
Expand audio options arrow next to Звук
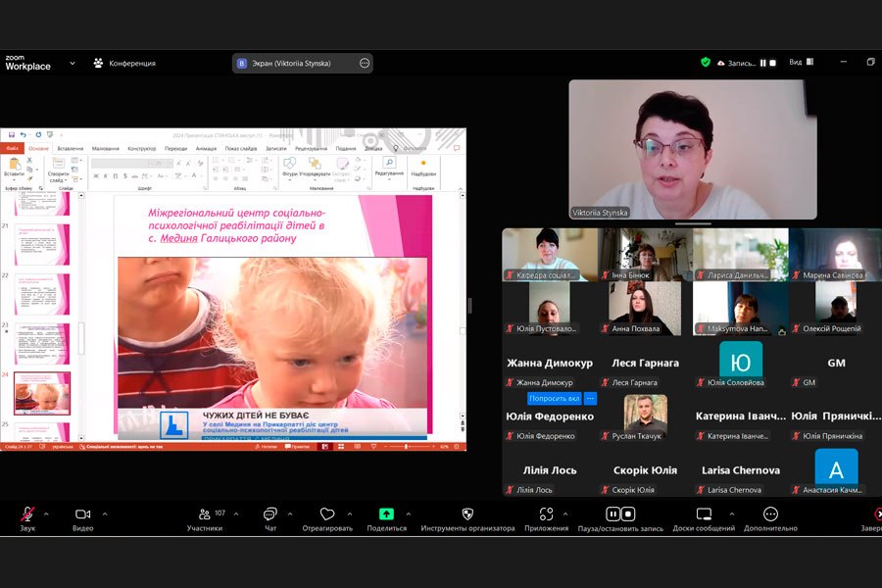(46, 514)
